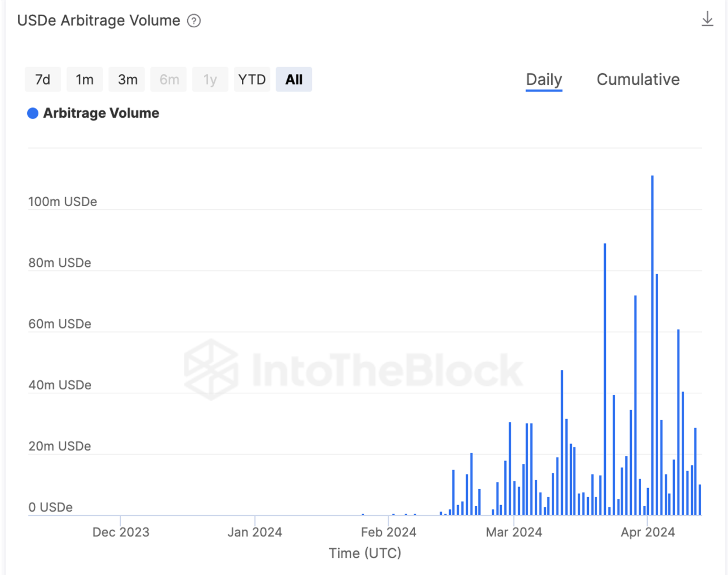Click the disabled 6m range button
The height and width of the screenshot is (575, 728).
[169, 80]
